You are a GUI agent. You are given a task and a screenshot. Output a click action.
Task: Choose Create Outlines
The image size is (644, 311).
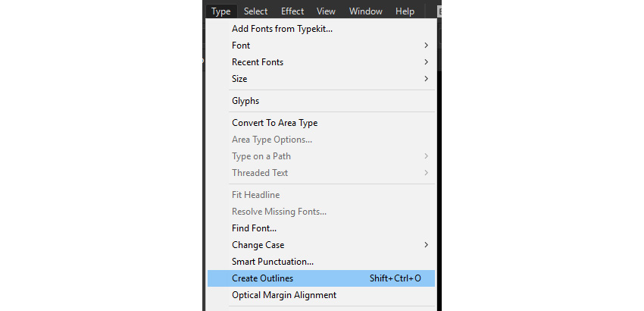point(262,278)
